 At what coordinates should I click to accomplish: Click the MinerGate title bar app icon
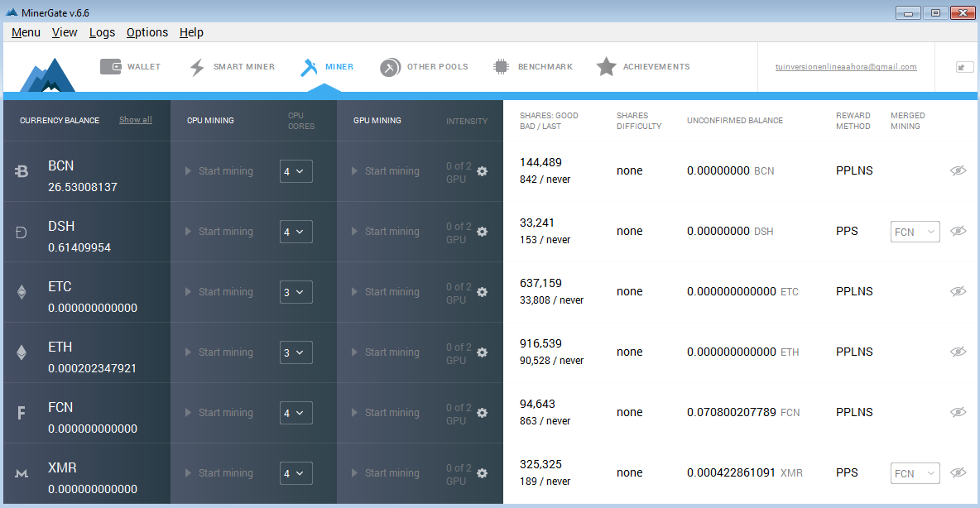[x=12, y=12]
